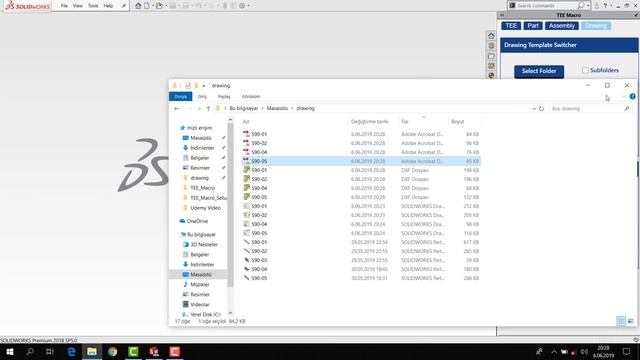Open the Design Library task pane icon
Image resolution: width=640 pixels, height=360 pixels.
[491, 46]
